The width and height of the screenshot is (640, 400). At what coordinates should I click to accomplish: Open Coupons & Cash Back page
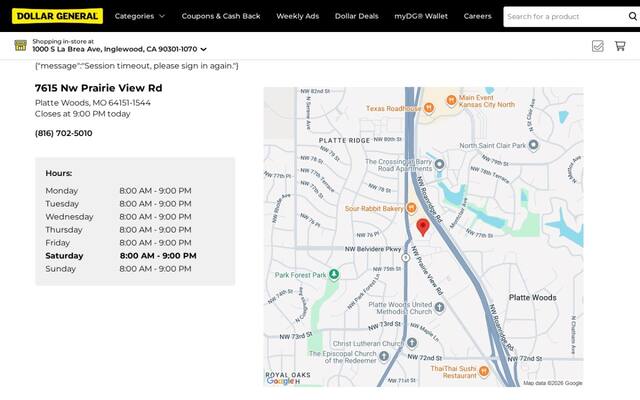[x=221, y=16]
